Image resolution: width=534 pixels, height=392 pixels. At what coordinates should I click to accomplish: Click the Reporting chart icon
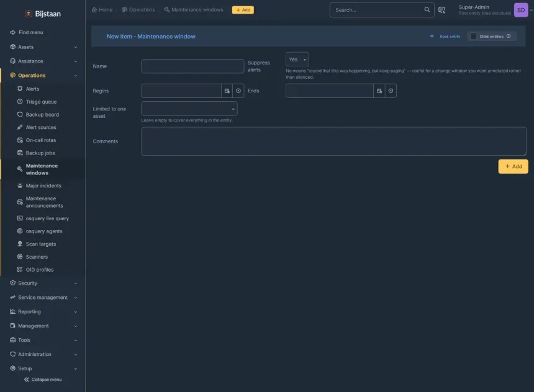pos(13,311)
